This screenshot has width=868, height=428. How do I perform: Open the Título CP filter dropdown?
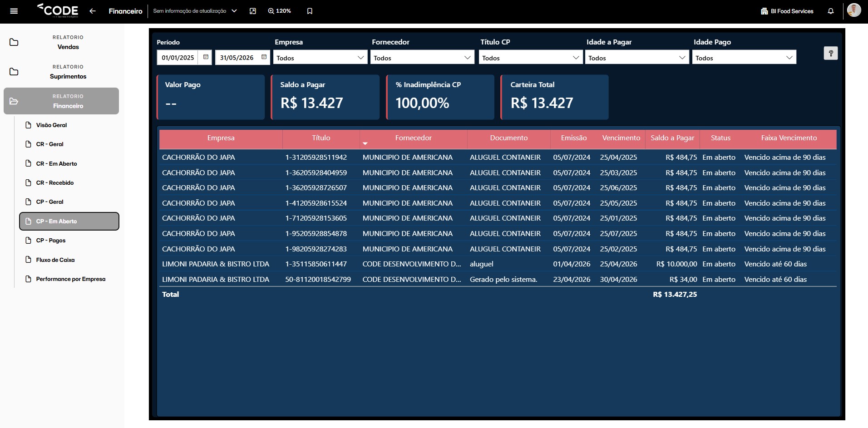pyautogui.click(x=531, y=57)
